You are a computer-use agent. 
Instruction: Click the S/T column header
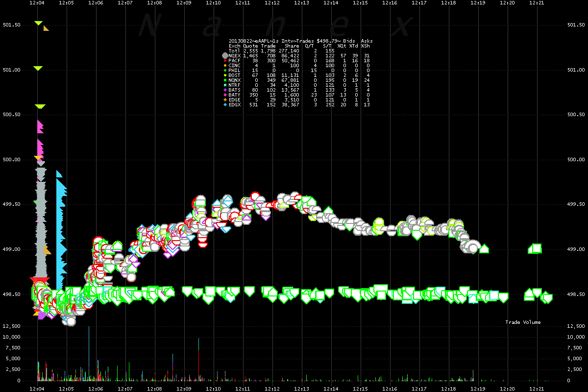327,46
